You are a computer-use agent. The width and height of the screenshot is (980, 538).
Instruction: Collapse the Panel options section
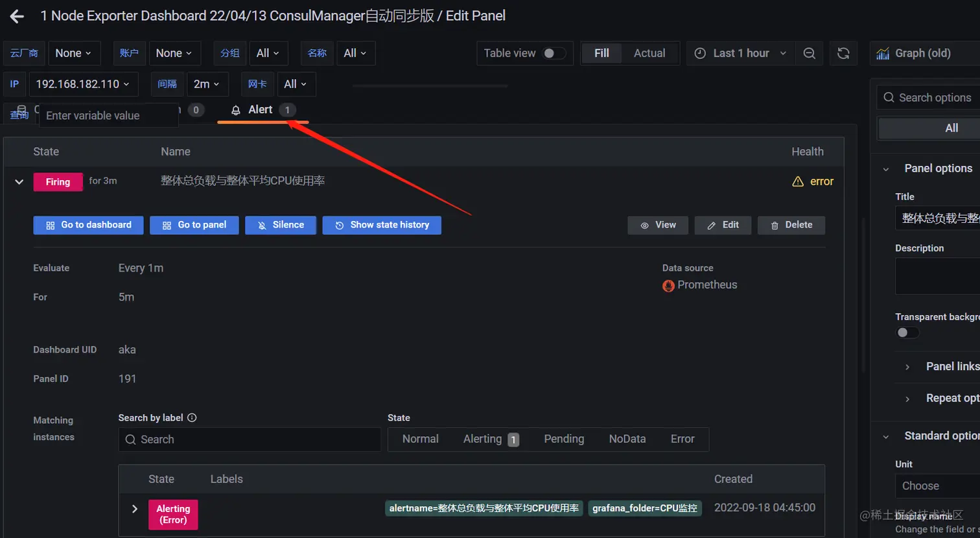(x=886, y=169)
